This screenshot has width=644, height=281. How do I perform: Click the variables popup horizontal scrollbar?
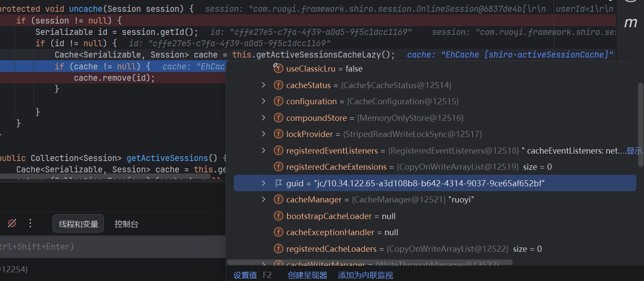[x=369, y=263]
